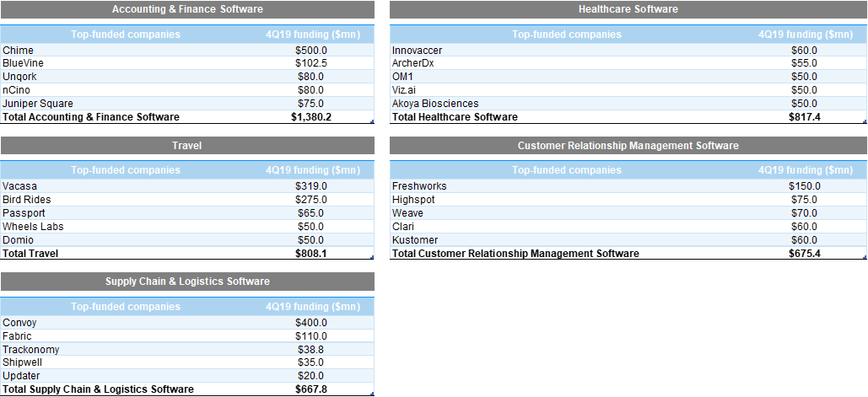Click Total Supply Chain & Logistics Software label

click(x=99, y=389)
